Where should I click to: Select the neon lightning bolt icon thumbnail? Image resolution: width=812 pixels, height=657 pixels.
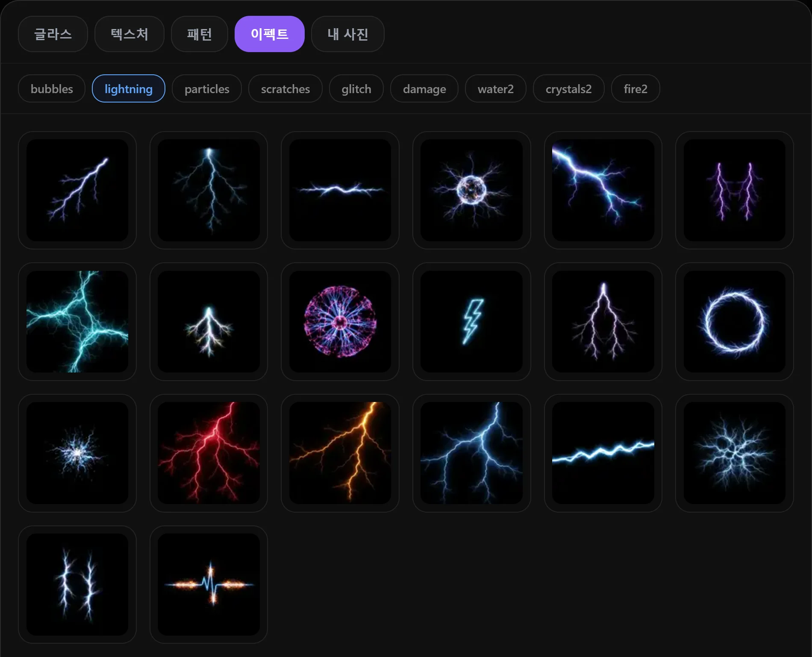472,322
